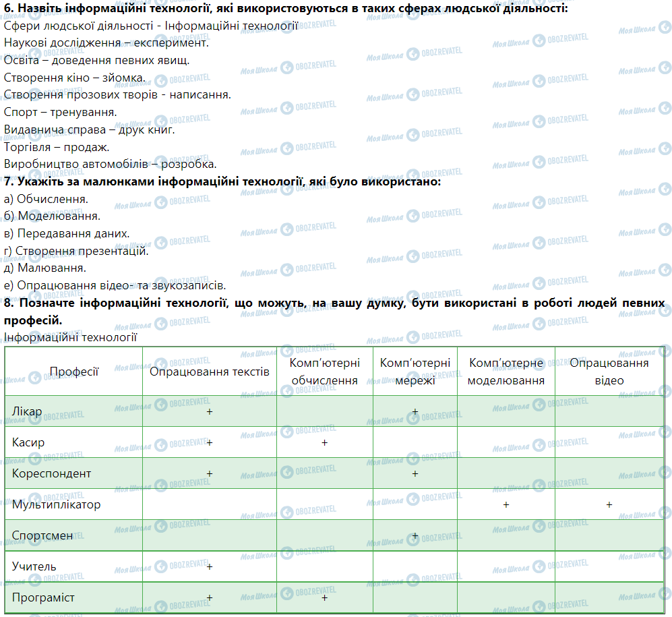Select the 'Мультиплікатор' row label

click(56, 504)
